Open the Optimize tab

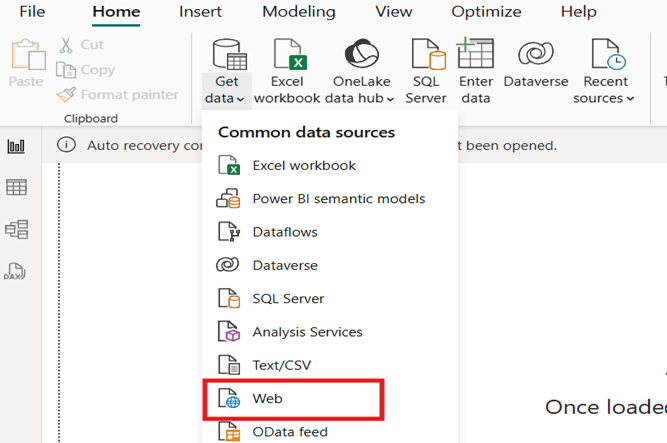[486, 11]
